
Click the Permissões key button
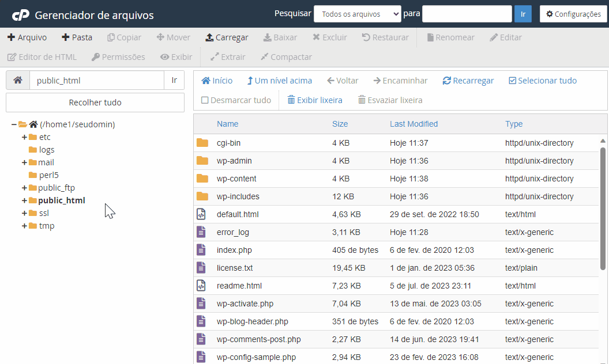(x=118, y=57)
